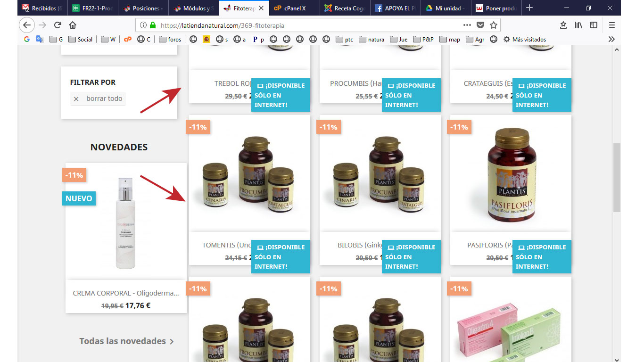Show more bookmarks overflow chevron
644x362 pixels.
click(x=611, y=39)
